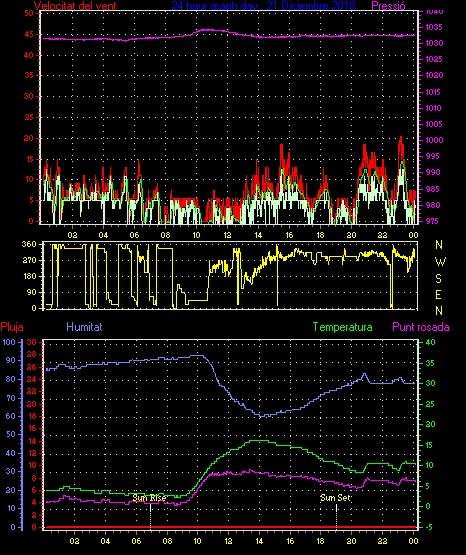
Task: Click compass letter S beside direction graph
Action: [438, 279]
